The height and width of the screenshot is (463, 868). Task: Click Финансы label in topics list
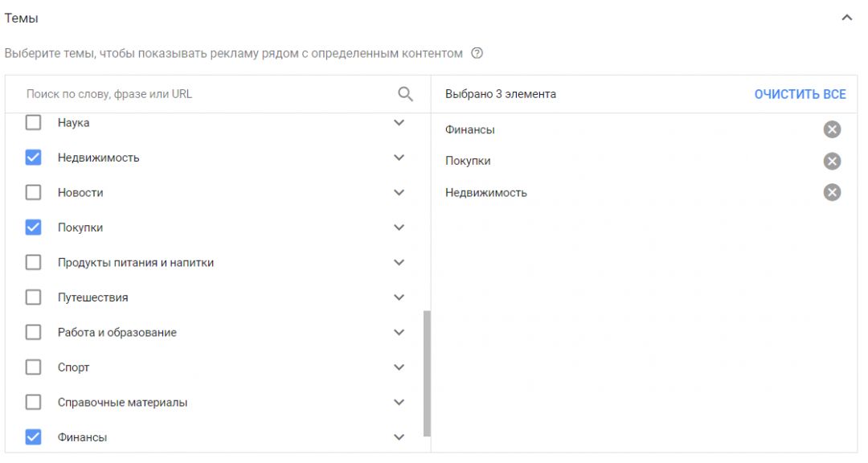click(x=83, y=437)
